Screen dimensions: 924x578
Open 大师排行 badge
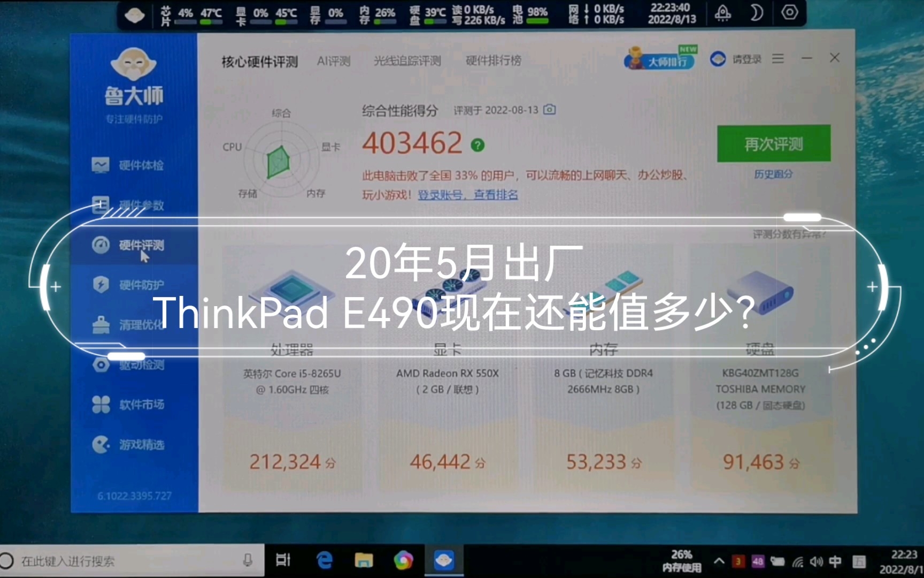pyautogui.click(x=660, y=58)
